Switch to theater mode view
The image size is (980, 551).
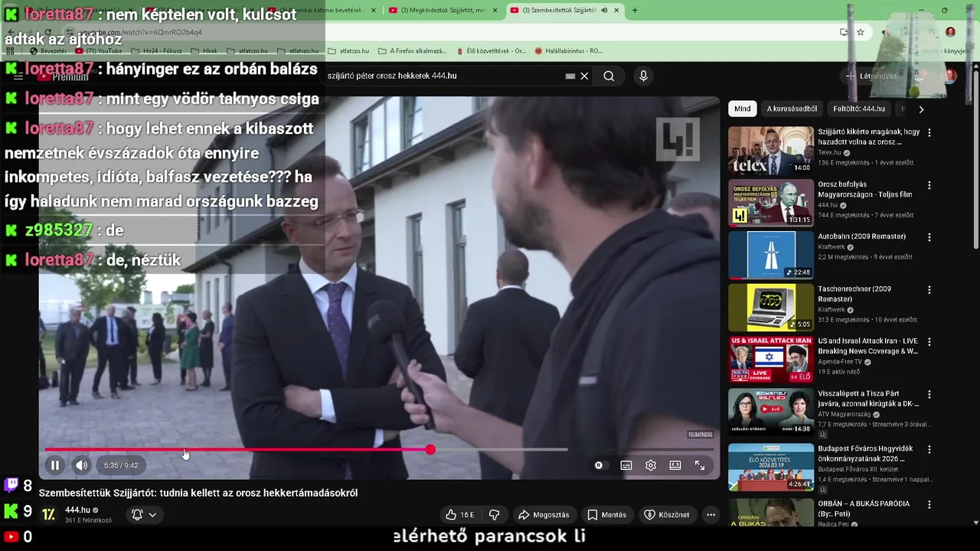(x=675, y=465)
